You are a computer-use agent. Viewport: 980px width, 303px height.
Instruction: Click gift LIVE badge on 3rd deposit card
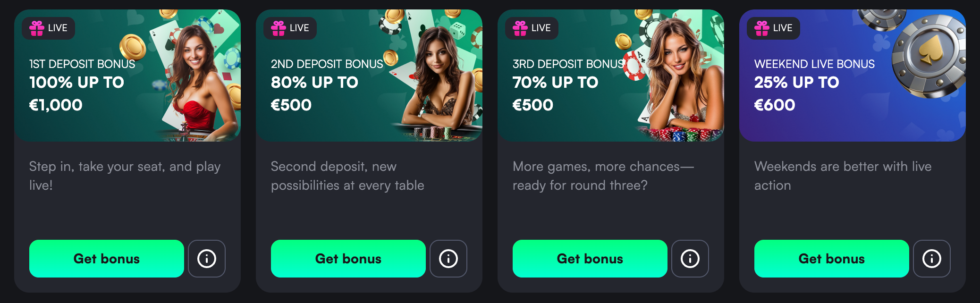(x=532, y=28)
